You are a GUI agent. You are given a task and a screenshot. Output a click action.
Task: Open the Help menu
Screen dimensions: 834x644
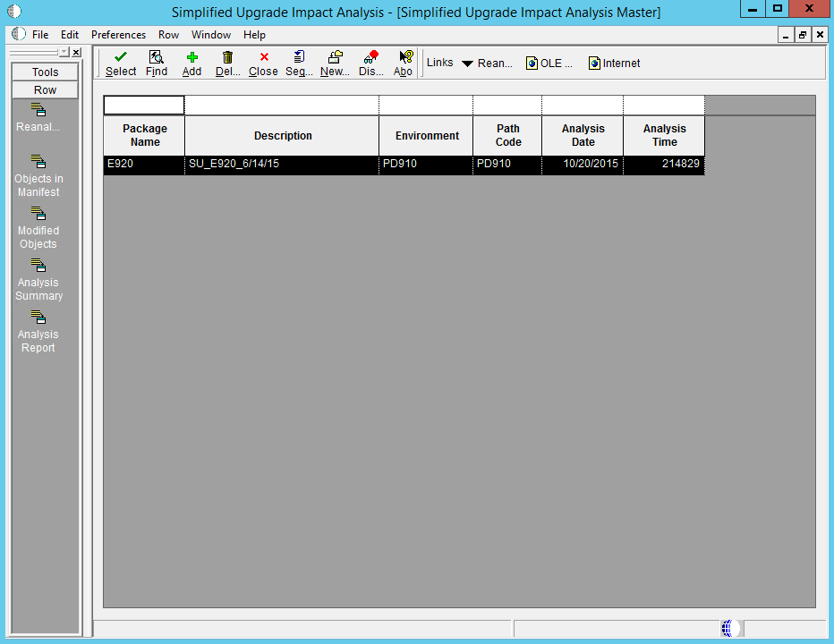(x=254, y=35)
